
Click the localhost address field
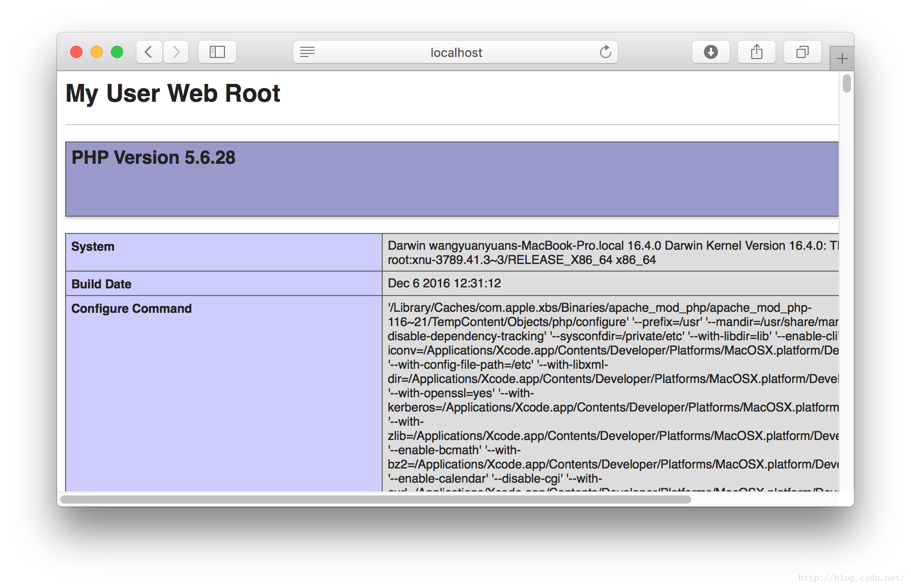click(x=455, y=52)
